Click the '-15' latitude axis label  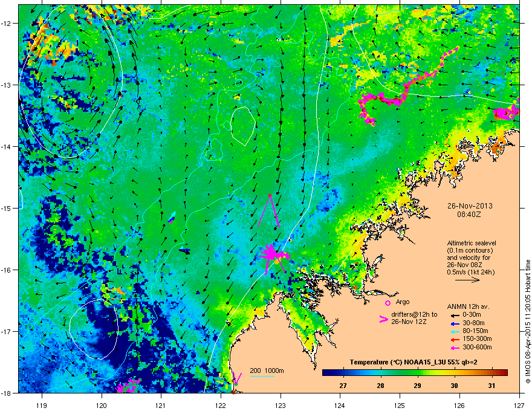(x=7, y=208)
